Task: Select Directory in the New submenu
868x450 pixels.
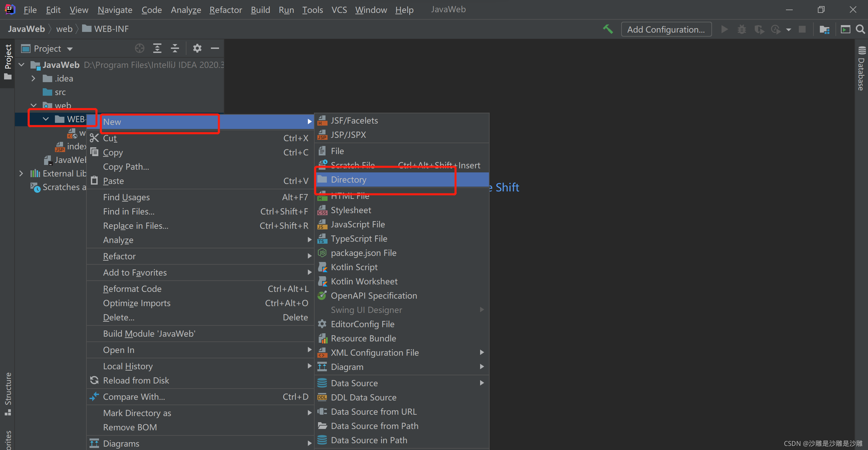Action: 349,180
